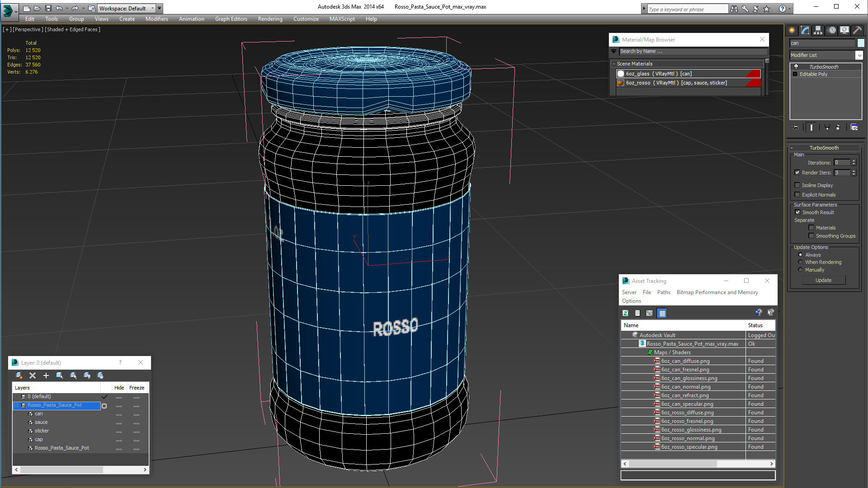The image size is (868, 488).
Task: Click Refresh icon in Asset Tracking toolbar
Action: [x=625, y=313]
